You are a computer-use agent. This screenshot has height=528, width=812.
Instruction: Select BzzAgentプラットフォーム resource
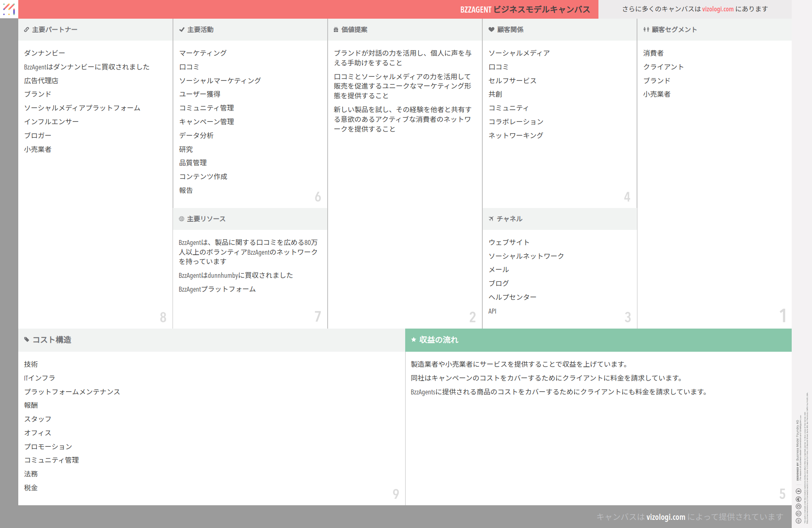tap(217, 289)
